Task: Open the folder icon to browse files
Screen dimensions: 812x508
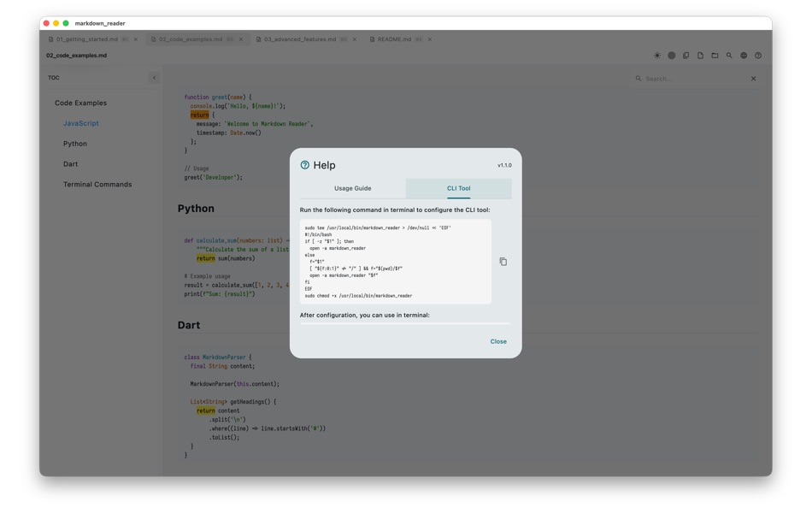Action: (715, 55)
